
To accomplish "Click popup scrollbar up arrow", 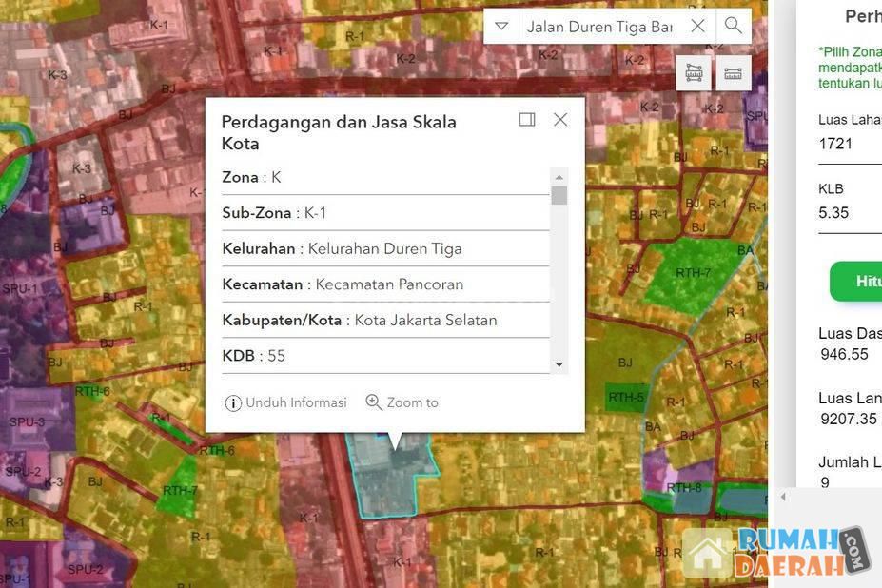I will [559, 177].
